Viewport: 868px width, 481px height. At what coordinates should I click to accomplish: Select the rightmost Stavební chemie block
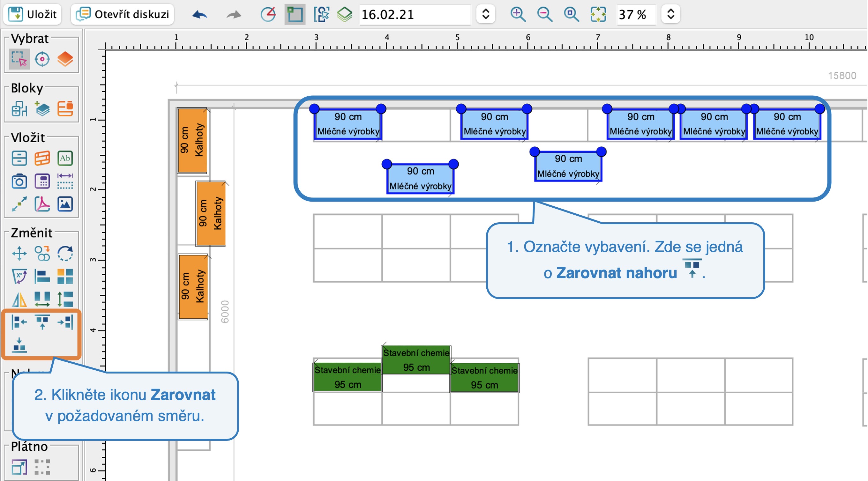tap(484, 378)
